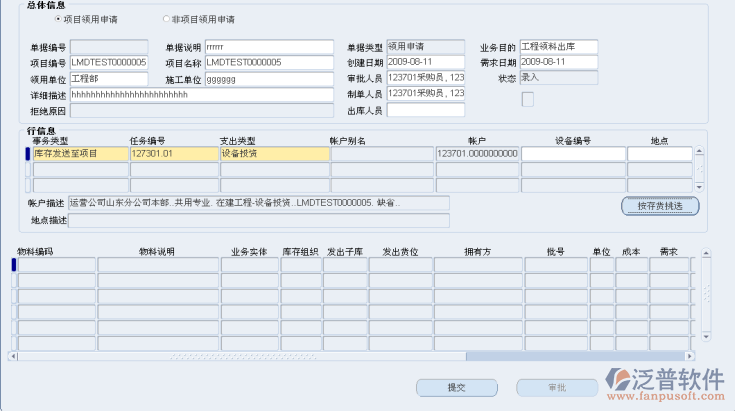Click the first-row 单位 cell
The image size is (735, 412).
pos(602,264)
